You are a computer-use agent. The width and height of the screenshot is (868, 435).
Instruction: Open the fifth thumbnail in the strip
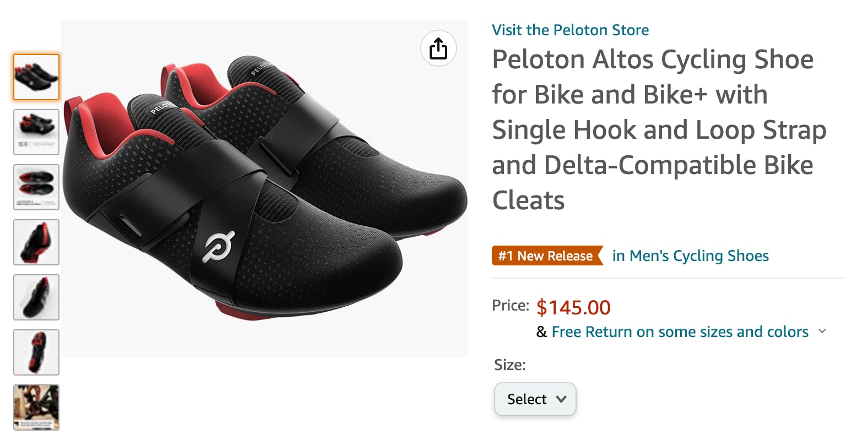point(36,297)
